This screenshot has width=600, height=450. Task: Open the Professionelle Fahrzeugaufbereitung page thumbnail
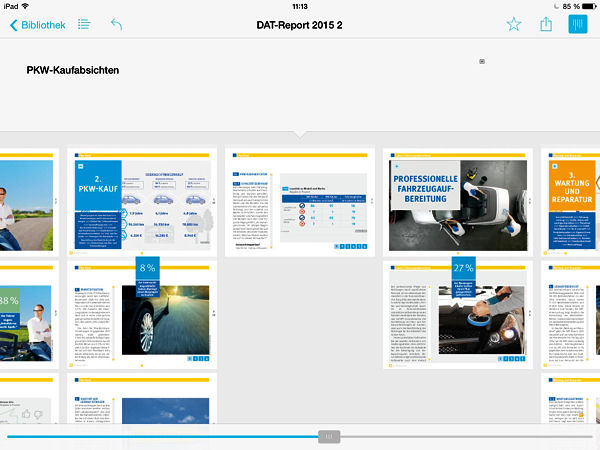pyautogui.click(x=458, y=202)
